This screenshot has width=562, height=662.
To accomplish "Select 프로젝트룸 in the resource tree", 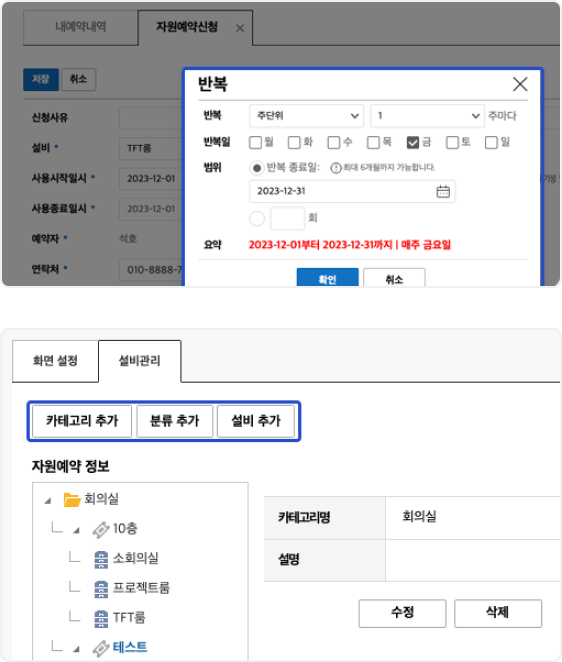I will click(x=141, y=588).
